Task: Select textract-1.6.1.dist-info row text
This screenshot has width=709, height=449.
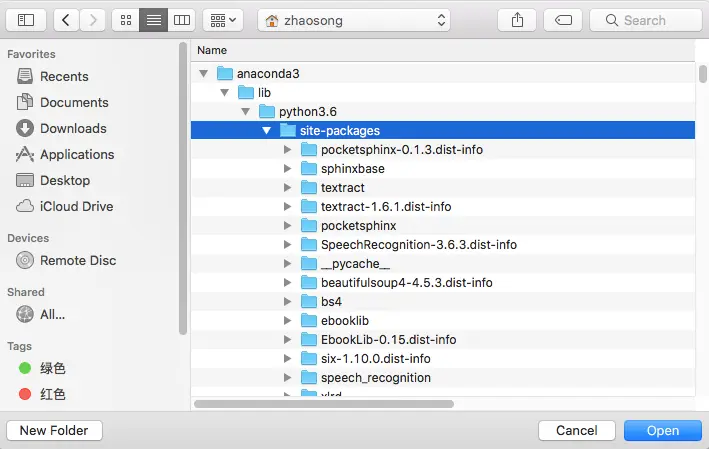Action: tap(386, 207)
